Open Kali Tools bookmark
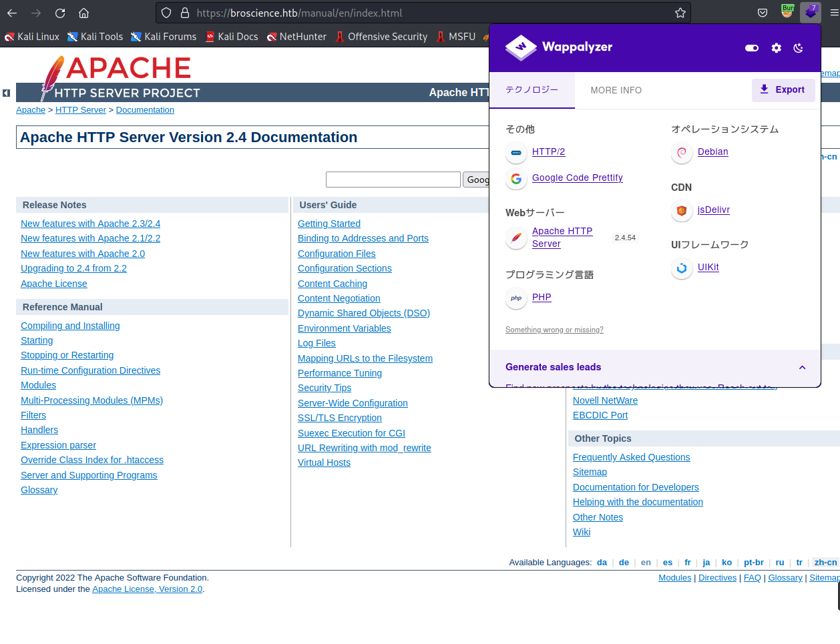 [x=95, y=37]
